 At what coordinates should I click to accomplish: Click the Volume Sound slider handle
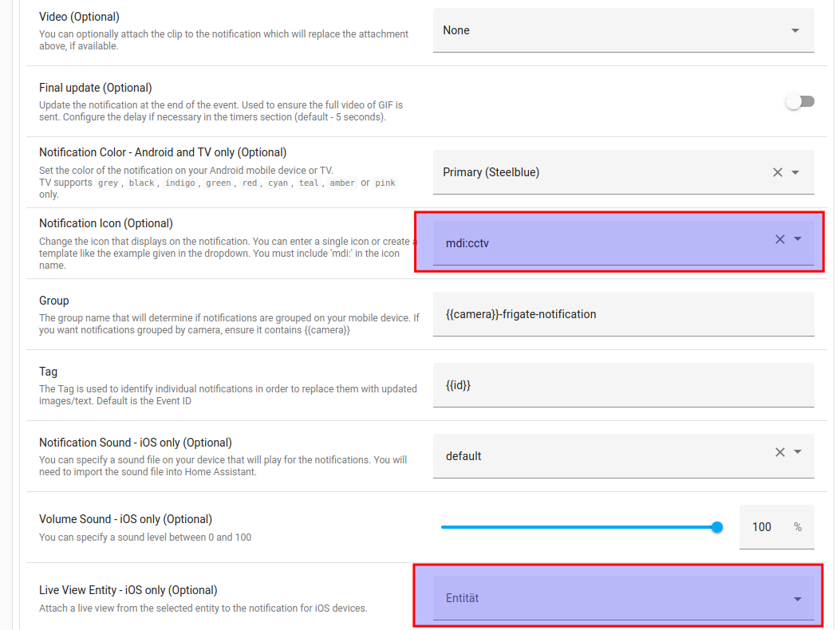pos(716,527)
